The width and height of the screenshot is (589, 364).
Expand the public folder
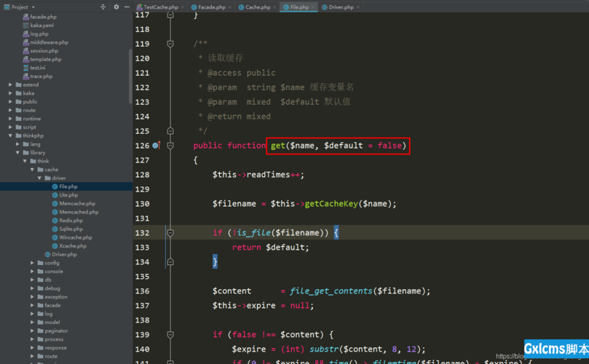click(10, 102)
